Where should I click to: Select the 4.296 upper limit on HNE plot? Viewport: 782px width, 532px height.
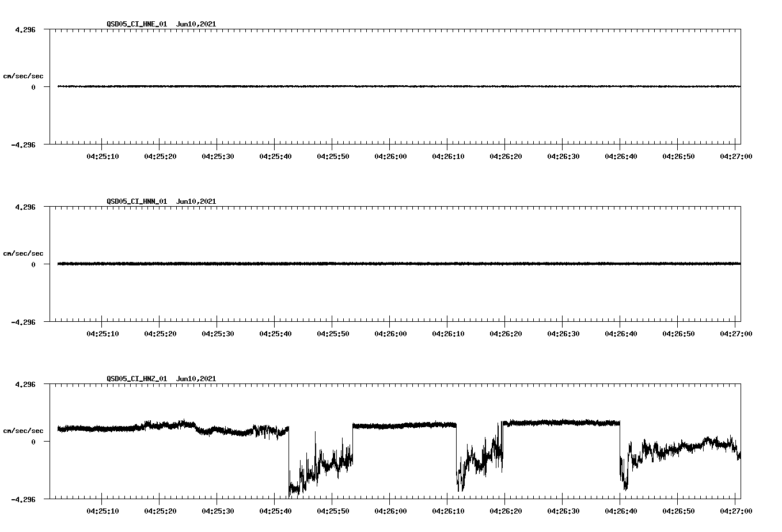[x=25, y=29]
